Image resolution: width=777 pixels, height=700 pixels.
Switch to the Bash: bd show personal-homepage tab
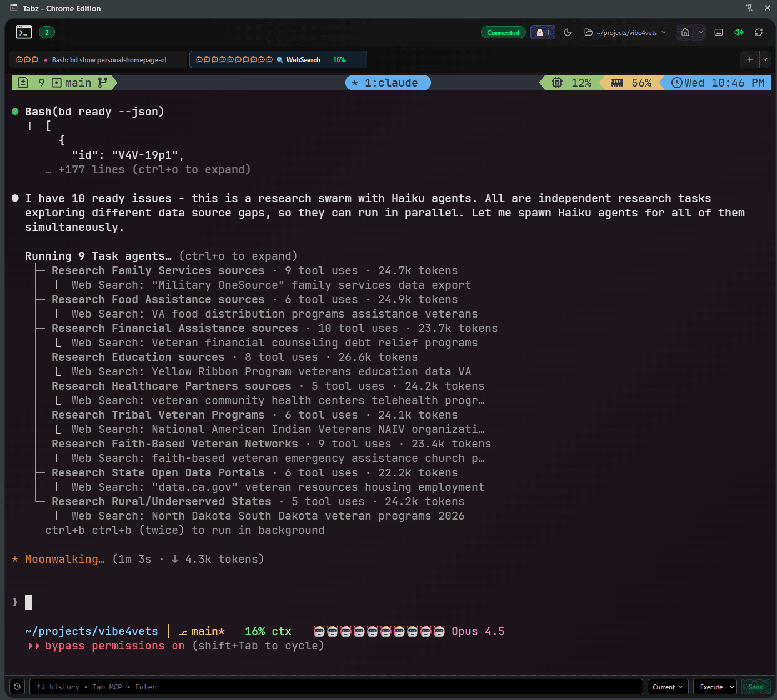pos(99,60)
